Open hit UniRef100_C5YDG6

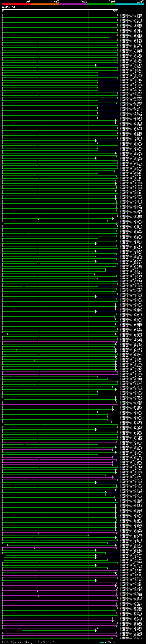[x=131, y=404]
